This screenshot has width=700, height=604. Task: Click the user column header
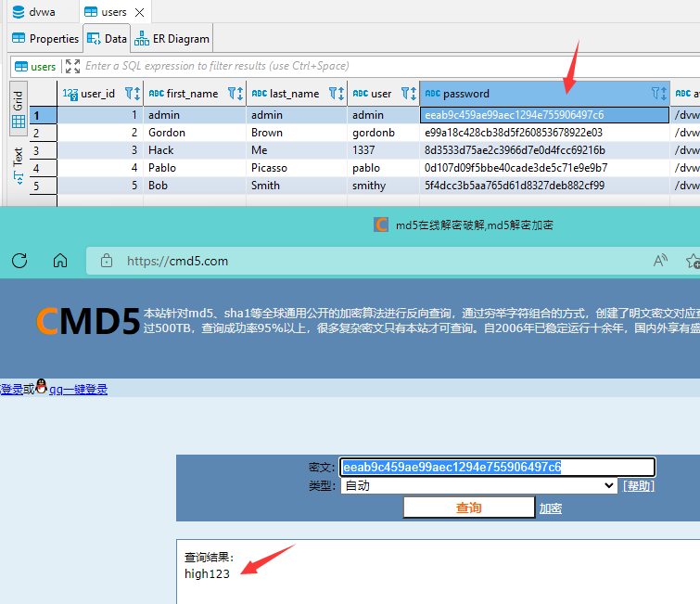point(384,94)
